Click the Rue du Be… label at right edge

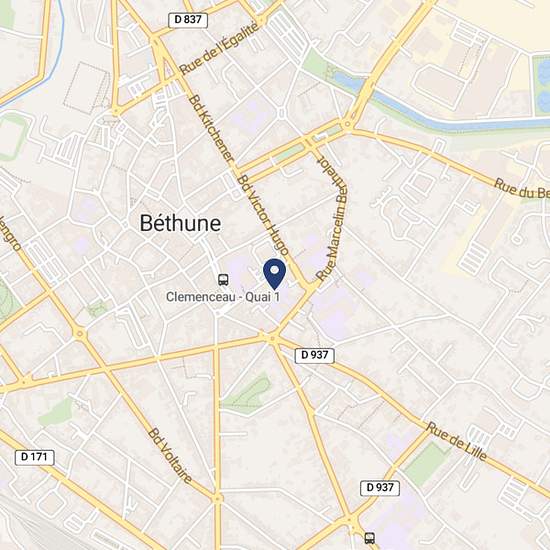click(x=522, y=189)
